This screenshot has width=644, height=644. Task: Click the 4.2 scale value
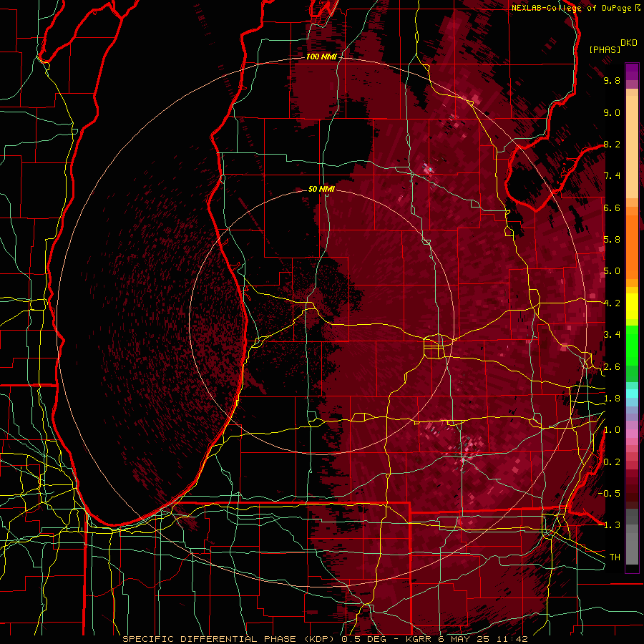[x=612, y=303]
